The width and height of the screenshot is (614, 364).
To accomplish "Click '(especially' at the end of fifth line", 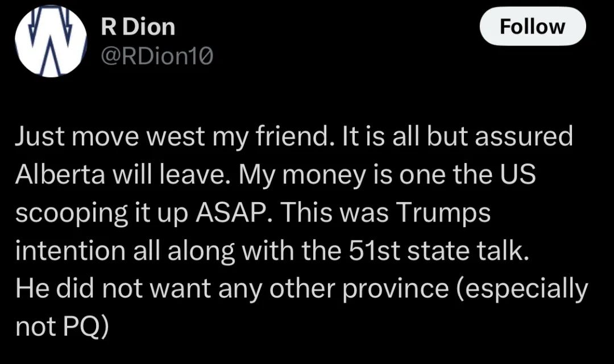I will point(522,290).
